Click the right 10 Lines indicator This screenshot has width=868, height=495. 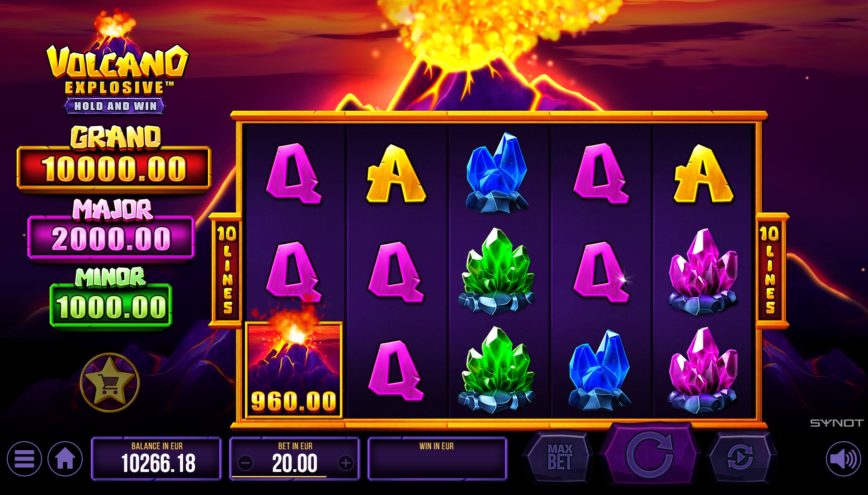pos(770,270)
